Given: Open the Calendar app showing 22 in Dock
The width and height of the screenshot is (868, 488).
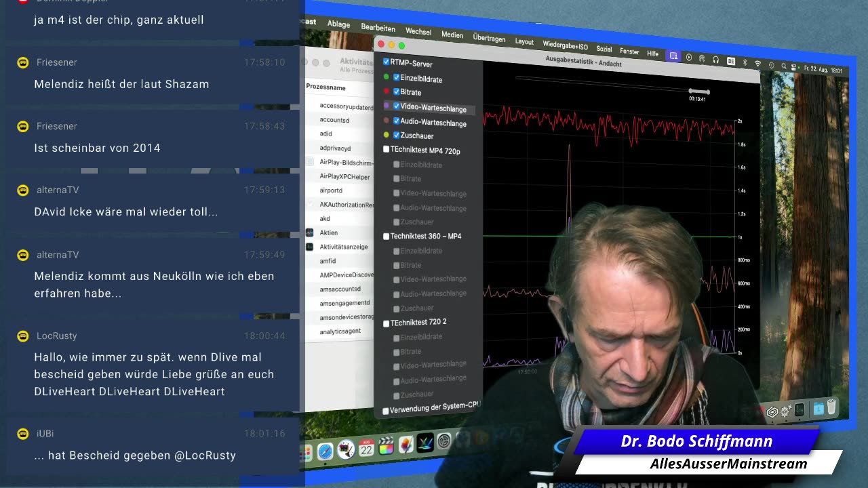Looking at the screenshot, I should 367,448.
